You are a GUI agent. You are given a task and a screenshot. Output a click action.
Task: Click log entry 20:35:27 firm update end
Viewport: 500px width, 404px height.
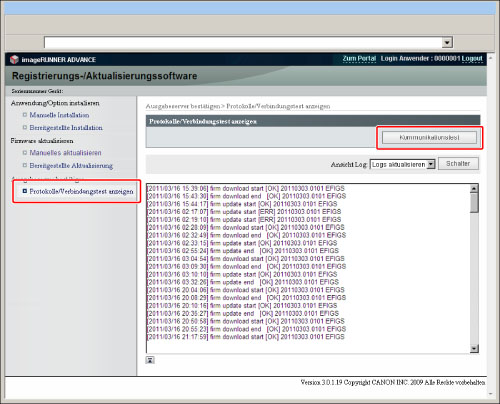tap(243, 314)
